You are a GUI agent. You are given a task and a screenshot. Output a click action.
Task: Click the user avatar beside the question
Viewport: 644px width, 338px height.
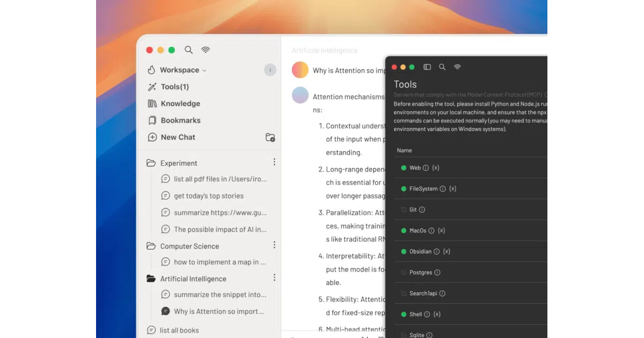pos(300,70)
